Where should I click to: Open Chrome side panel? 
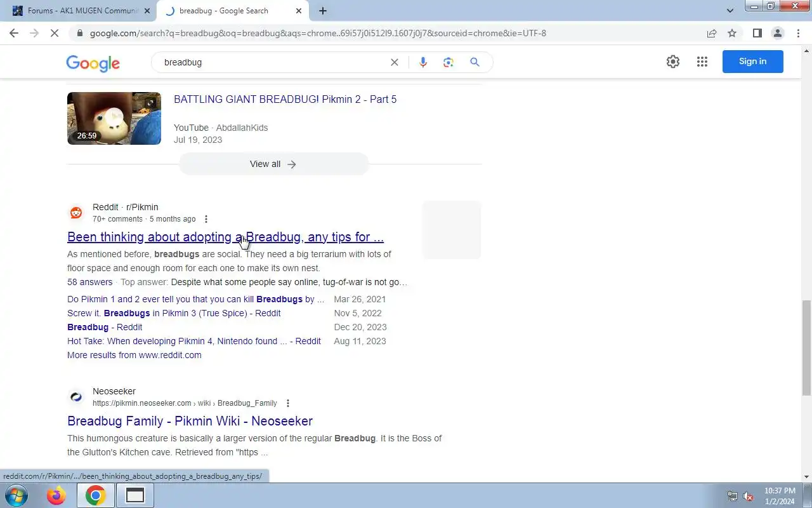[757, 33]
